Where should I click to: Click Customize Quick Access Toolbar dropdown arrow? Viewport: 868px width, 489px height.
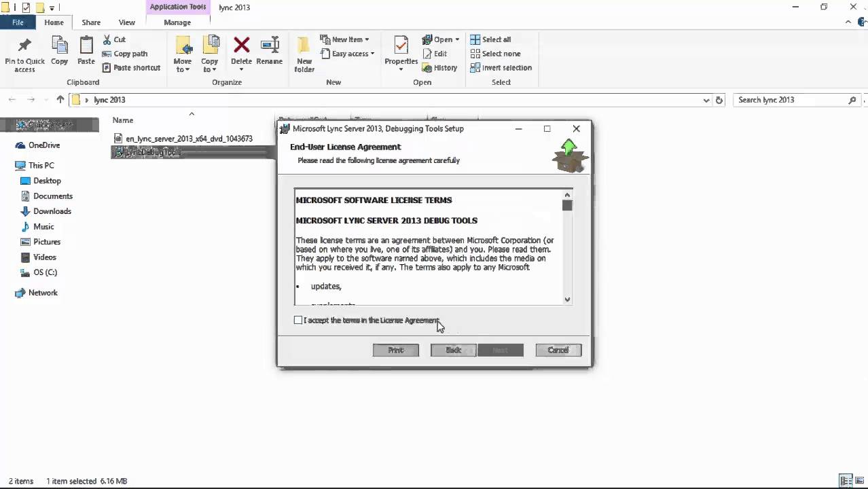(x=52, y=7)
